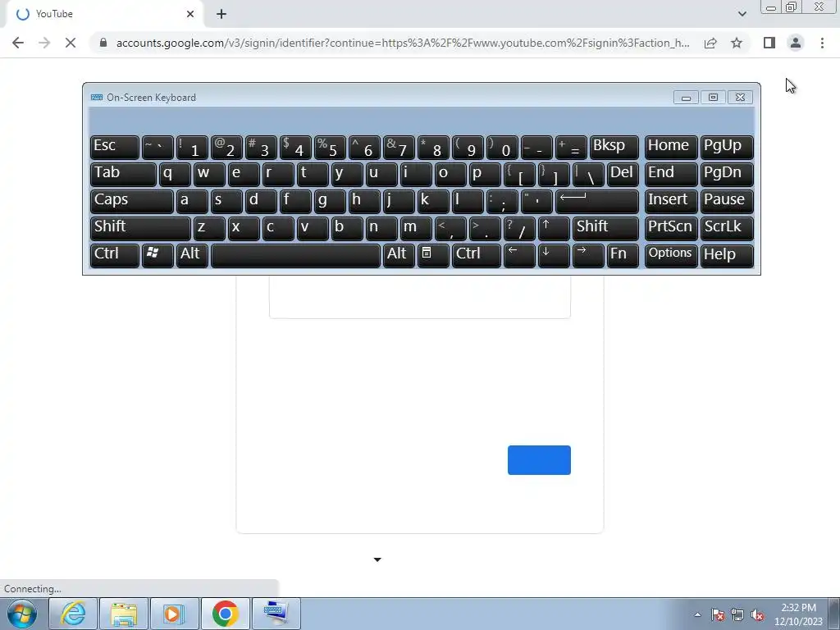Viewport: 840px width, 630px height.
Task: Open Chrome profile avatar menu
Action: (796, 43)
